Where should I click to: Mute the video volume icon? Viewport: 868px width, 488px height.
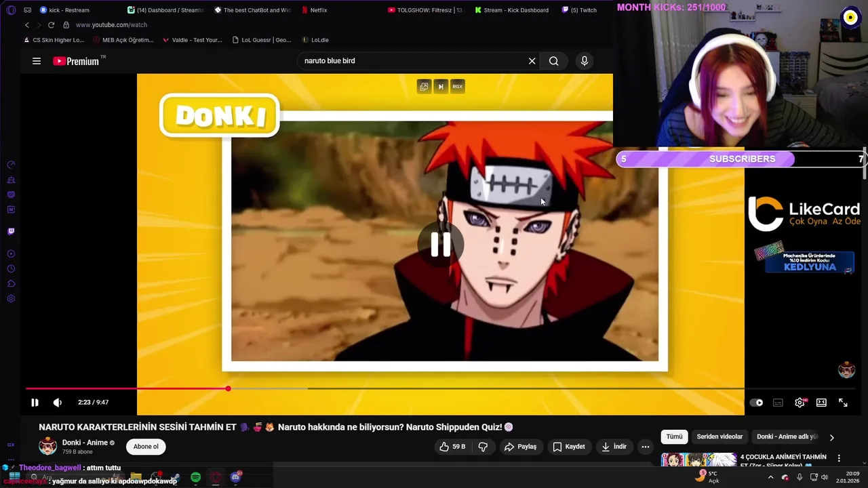pos(58,403)
